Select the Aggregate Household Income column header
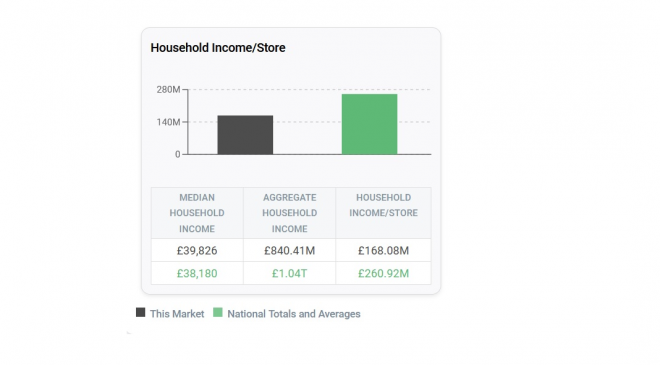 (290, 213)
